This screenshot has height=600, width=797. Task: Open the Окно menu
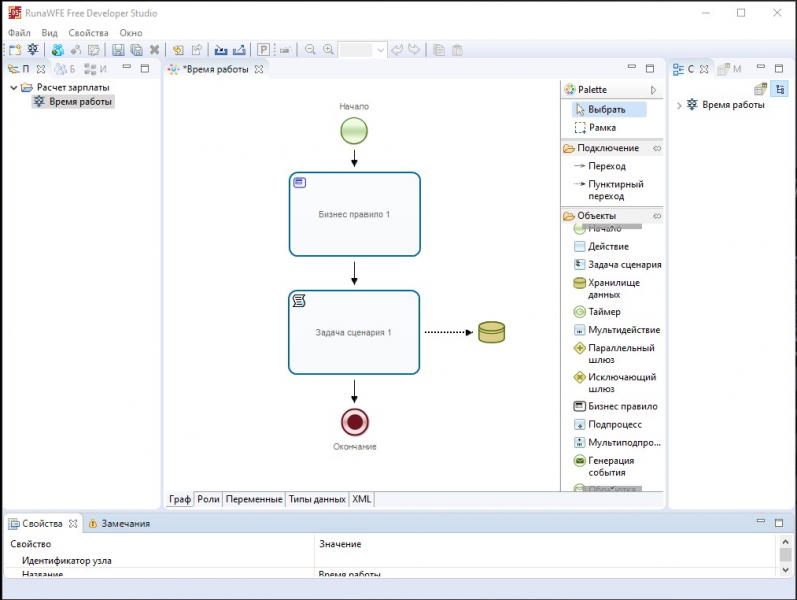pos(131,33)
